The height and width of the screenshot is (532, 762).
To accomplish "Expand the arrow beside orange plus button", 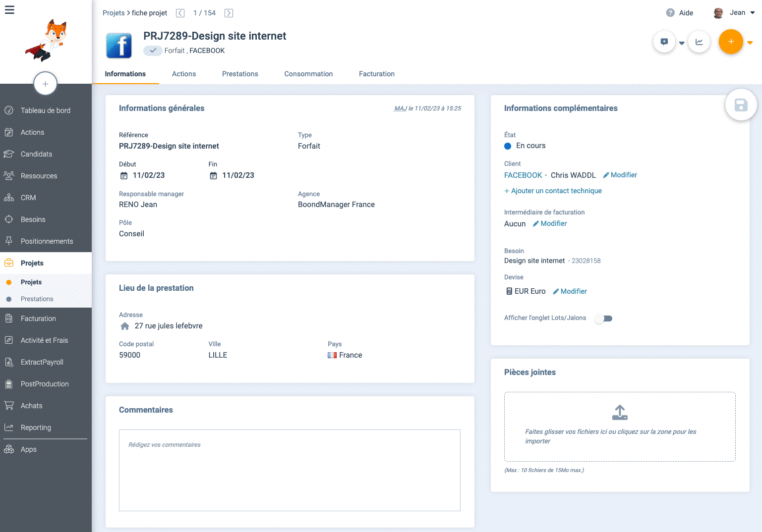I will [750, 43].
